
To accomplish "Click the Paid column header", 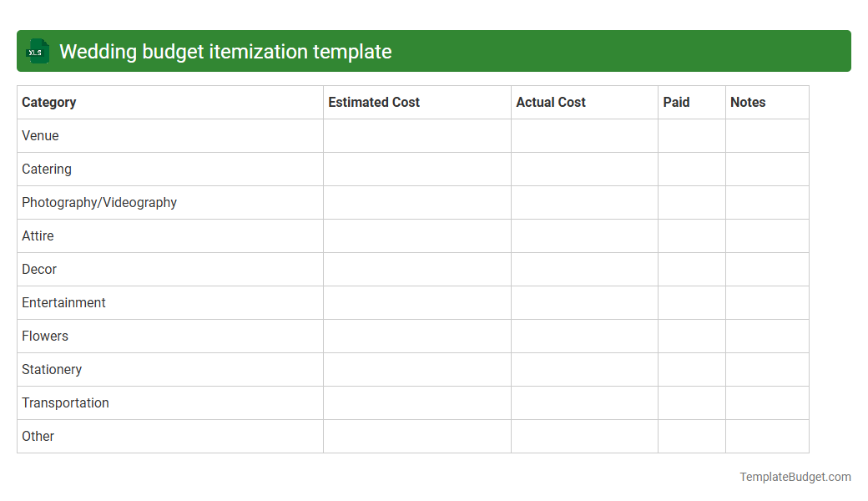I will 677,102.
